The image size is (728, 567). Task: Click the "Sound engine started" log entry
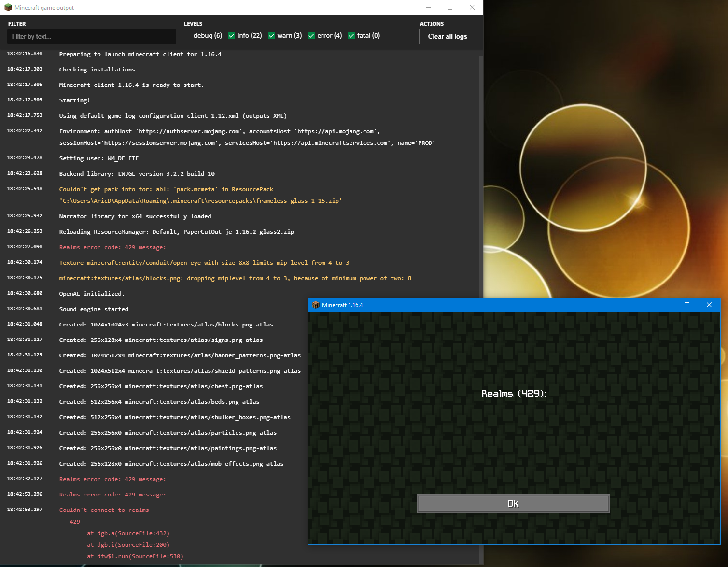coord(94,309)
